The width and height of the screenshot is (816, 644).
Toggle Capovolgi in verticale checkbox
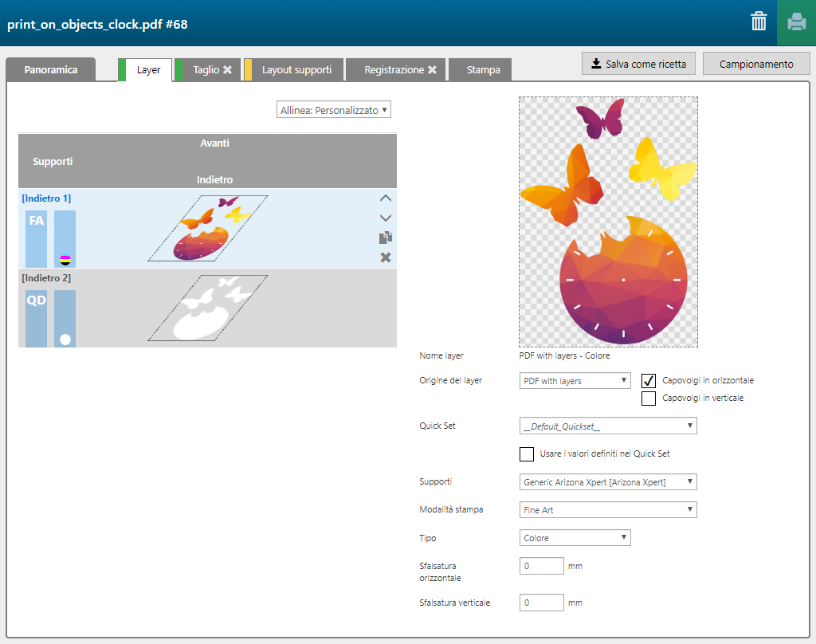649,399
